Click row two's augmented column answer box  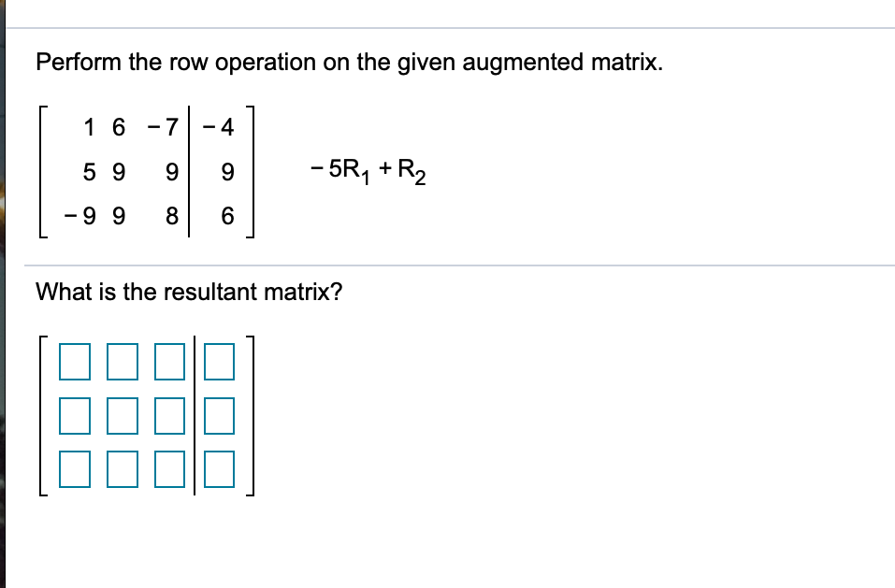click(217, 417)
